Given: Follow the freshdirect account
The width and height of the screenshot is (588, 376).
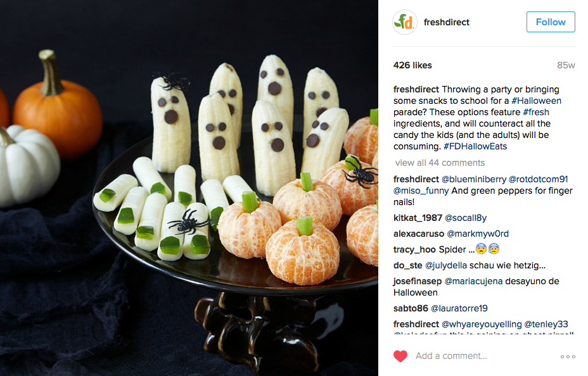Looking at the screenshot, I should point(551,22).
